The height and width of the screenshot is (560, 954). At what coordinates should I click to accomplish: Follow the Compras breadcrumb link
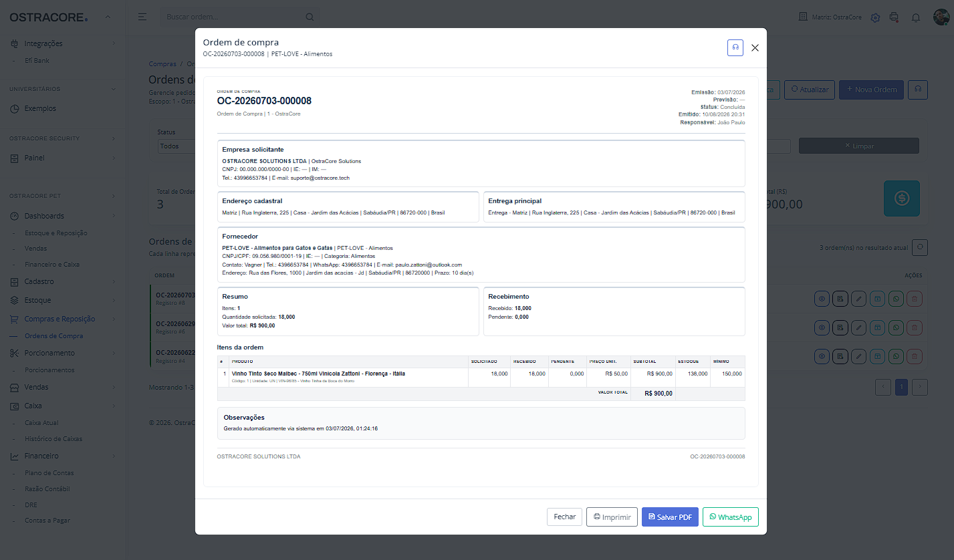[x=162, y=64]
